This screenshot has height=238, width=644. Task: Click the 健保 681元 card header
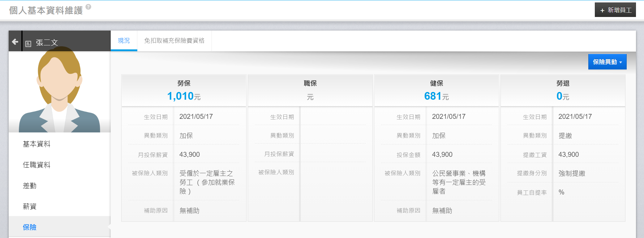point(436,90)
